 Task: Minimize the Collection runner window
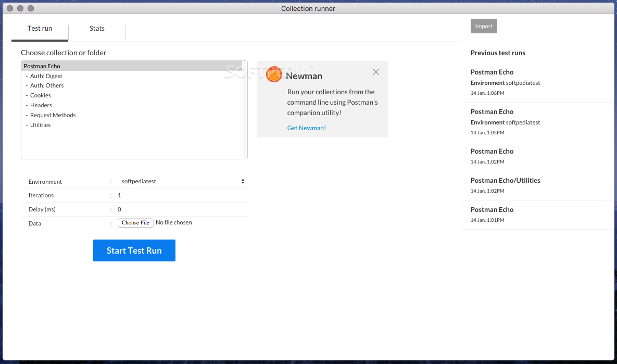click(20, 8)
